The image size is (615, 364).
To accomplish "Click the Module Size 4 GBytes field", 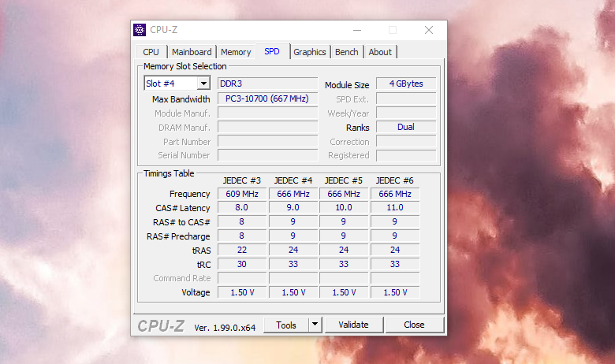I will tap(406, 84).
